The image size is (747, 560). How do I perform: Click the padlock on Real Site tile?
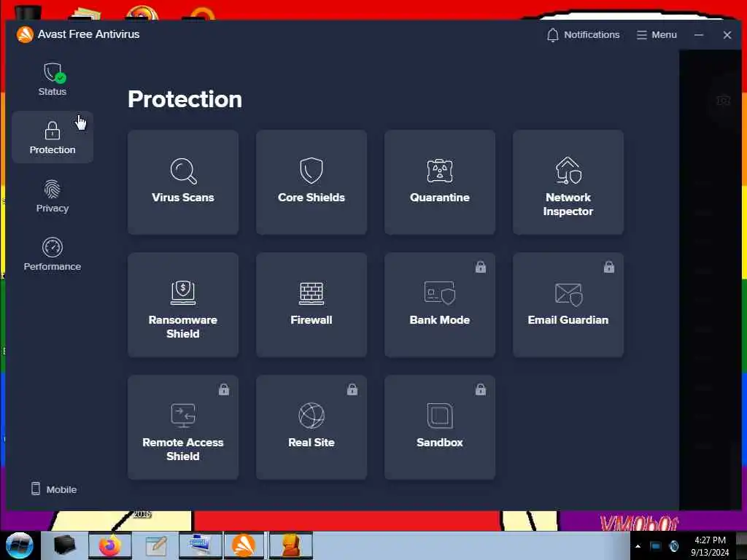coord(352,389)
